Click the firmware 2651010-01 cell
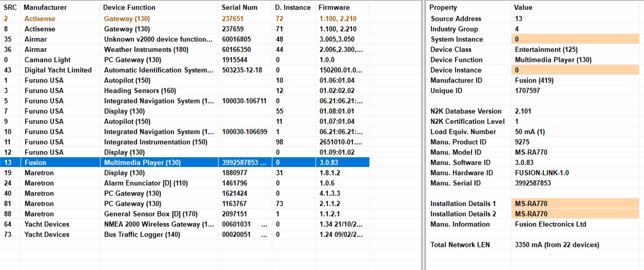644x270 pixels. pyautogui.click(x=341, y=142)
